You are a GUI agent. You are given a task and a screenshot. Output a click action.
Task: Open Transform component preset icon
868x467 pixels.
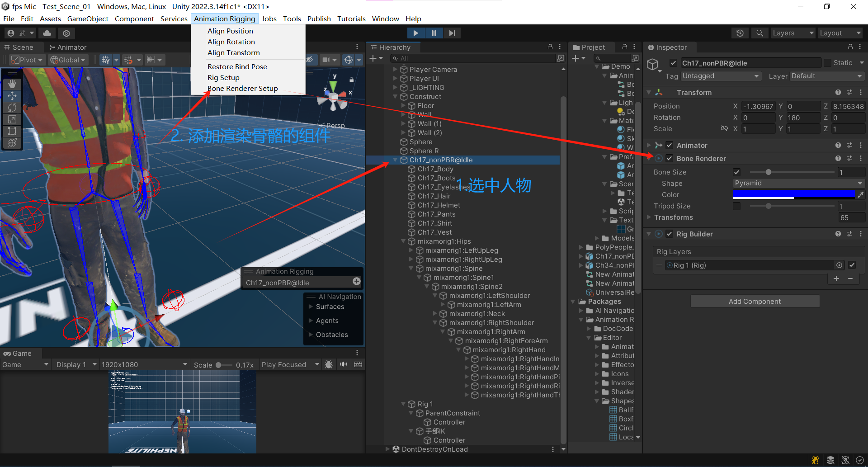849,93
